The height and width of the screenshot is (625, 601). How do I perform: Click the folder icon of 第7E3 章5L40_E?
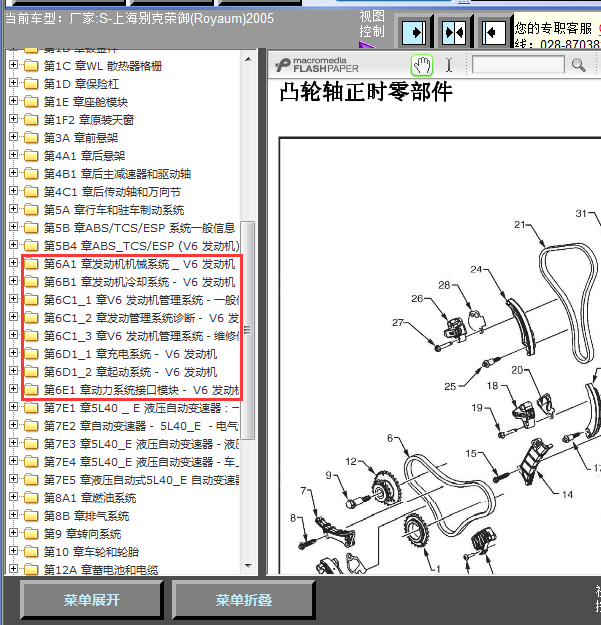pyautogui.click(x=31, y=444)
